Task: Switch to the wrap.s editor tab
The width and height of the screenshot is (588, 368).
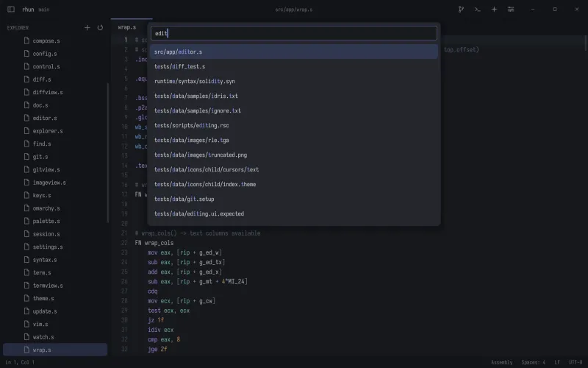Action: pyautogui.click(x=132, y=27)
